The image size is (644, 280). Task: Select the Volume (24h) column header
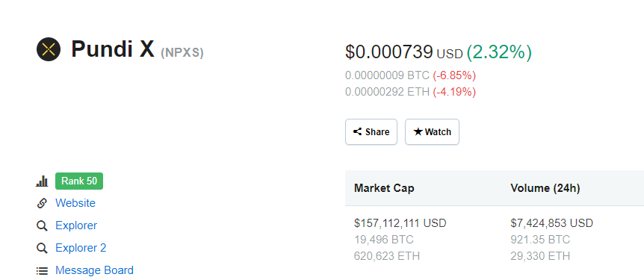pos(545,188)
